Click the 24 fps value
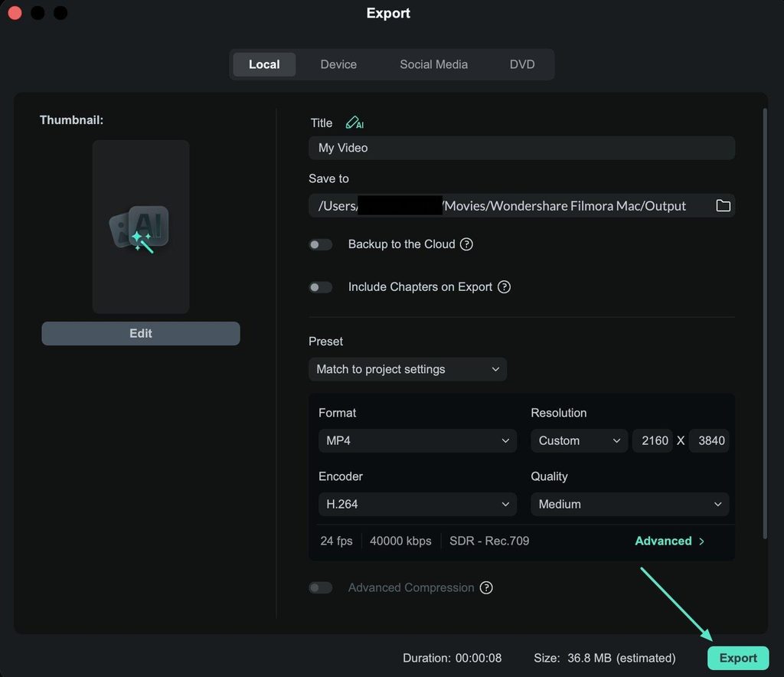This screenshot has width=784, height=677. [x=337, y=541]
